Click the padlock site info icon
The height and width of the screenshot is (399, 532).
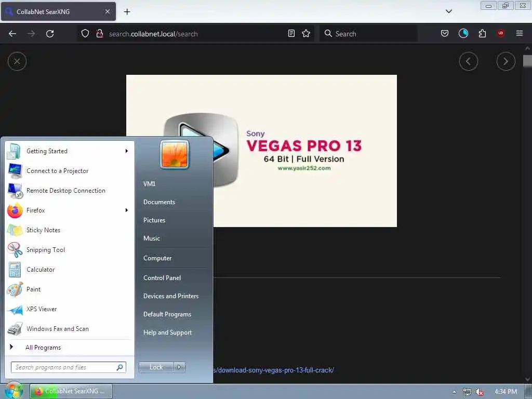pos(99,33)
